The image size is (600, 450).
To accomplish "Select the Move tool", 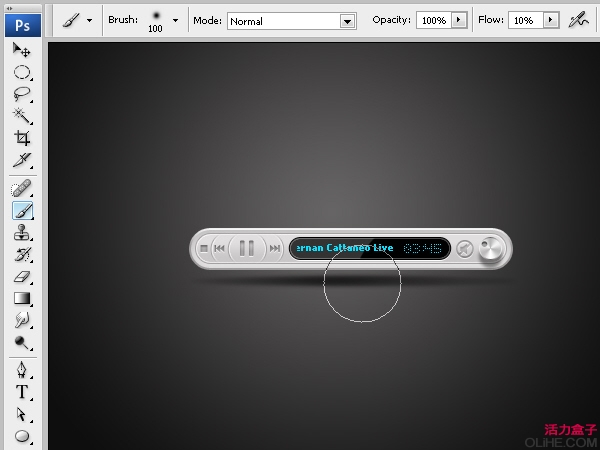I will (22, 50).
